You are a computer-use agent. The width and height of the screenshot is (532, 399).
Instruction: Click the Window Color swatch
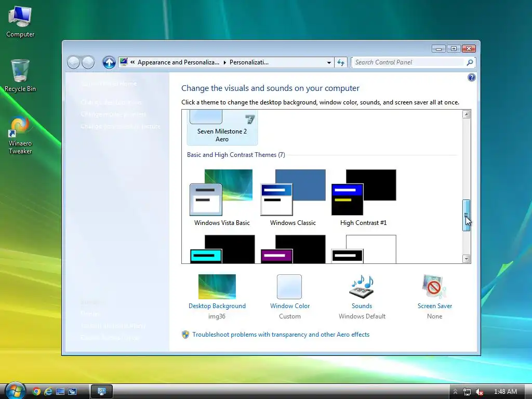click(289, 287)
